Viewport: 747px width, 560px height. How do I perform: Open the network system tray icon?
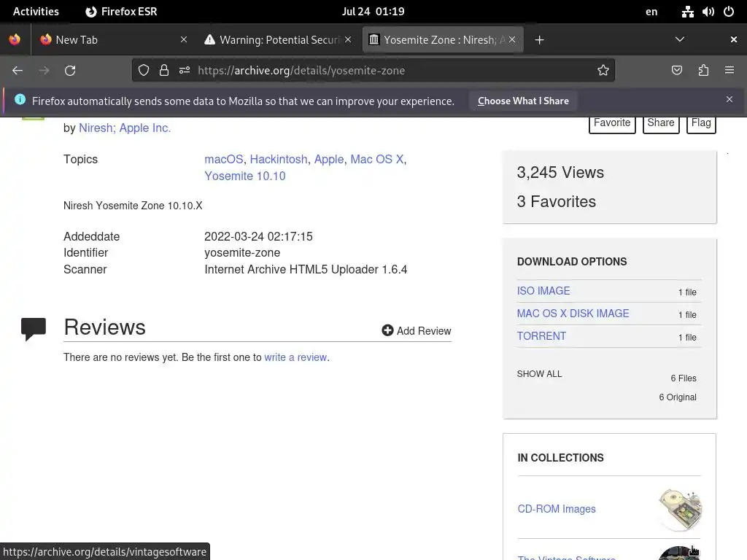tap(687, 12)
